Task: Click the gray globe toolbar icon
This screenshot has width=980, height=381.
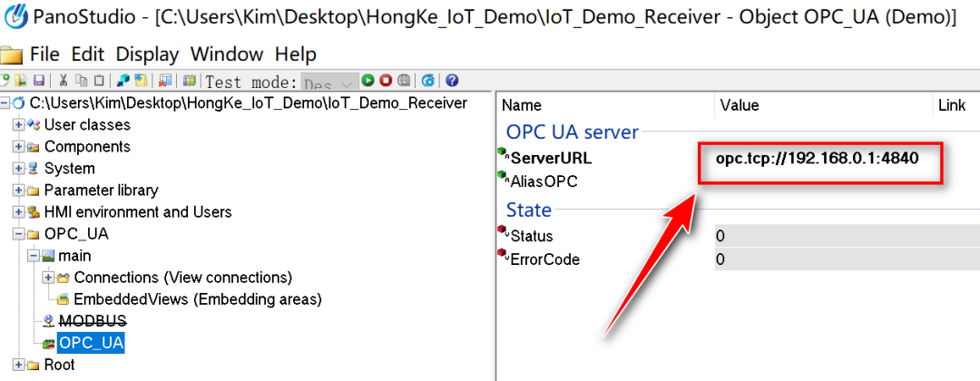Action: [404, 81]
